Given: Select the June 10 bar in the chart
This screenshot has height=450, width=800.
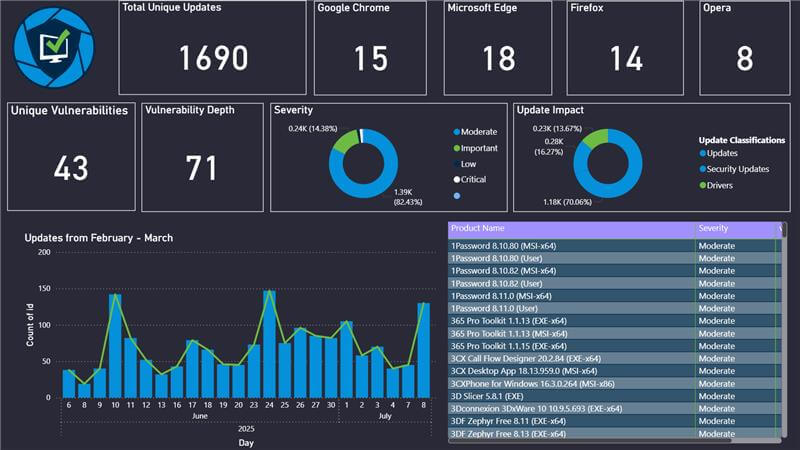Looking at the screenshot, I should tap(115, 346).
